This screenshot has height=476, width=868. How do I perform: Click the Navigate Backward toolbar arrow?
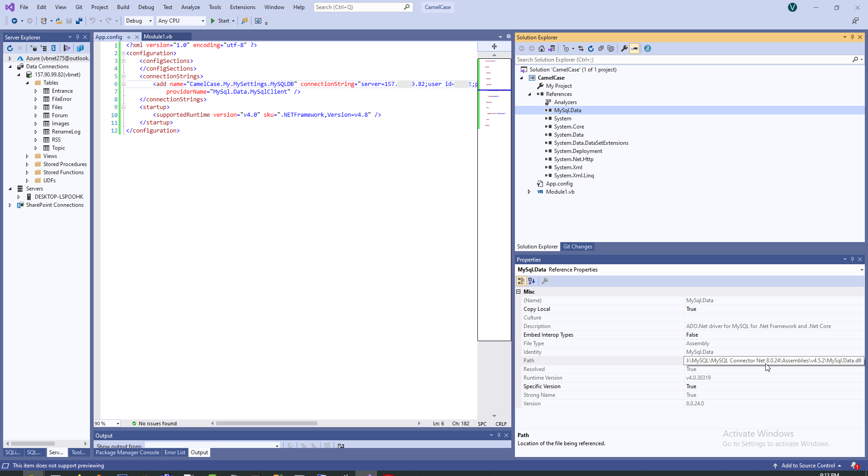14,21
